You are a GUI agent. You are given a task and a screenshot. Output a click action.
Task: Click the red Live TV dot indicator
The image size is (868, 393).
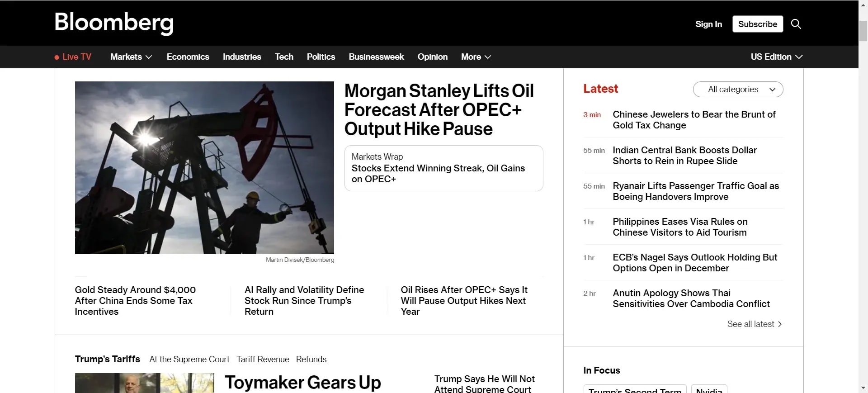(57, 57)
